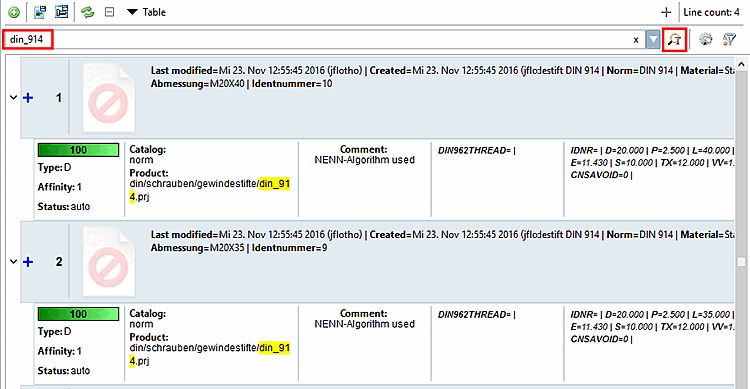
Task: Click L=40.000 parameter text
Action: tap(710, 151)
